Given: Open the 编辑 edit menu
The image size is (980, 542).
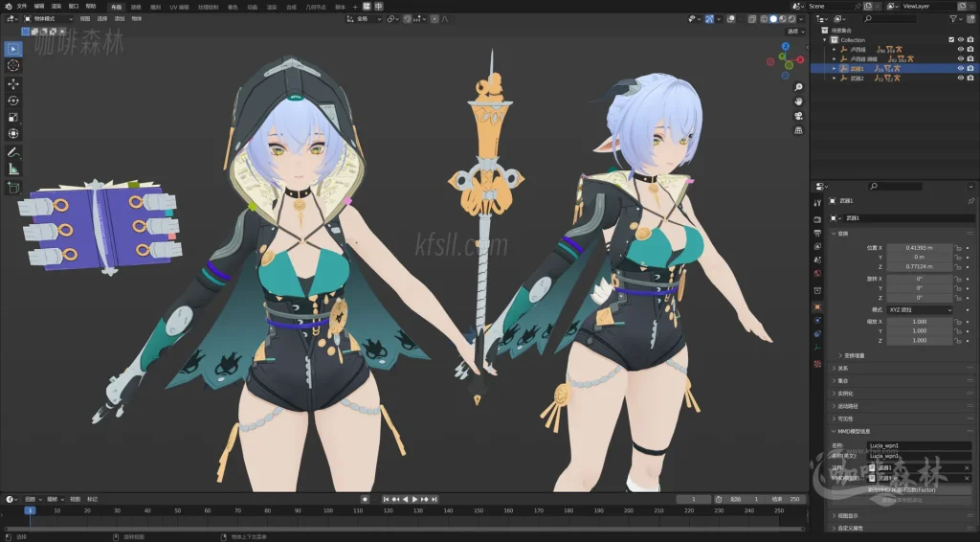Looking at the screenshot, I should pos(38,7).
